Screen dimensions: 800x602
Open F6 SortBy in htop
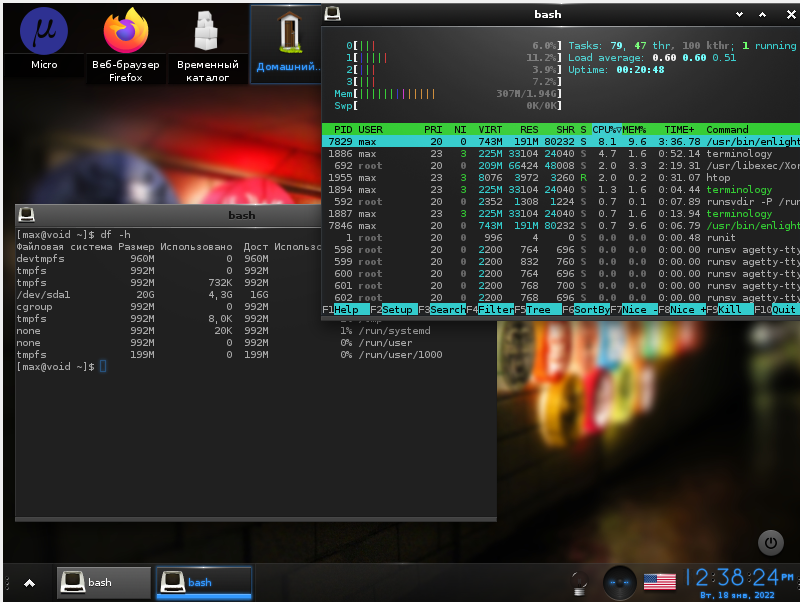[x=586, y=310]
